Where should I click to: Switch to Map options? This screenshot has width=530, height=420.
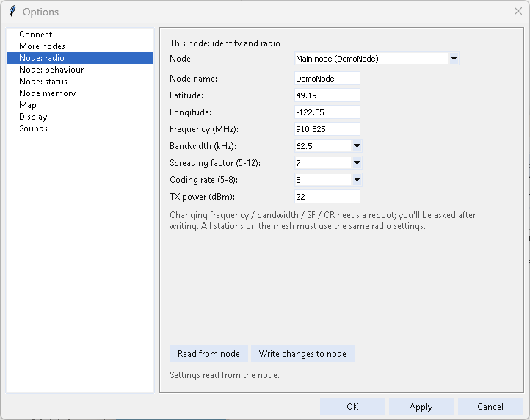[80, 105]
